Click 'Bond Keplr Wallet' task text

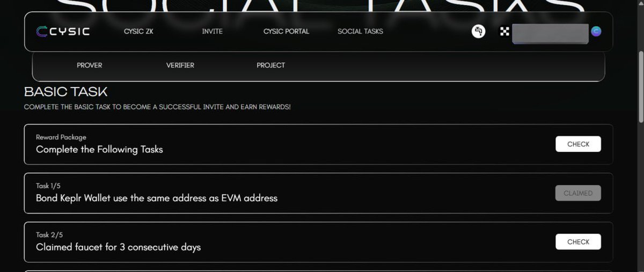pos(157,199)
